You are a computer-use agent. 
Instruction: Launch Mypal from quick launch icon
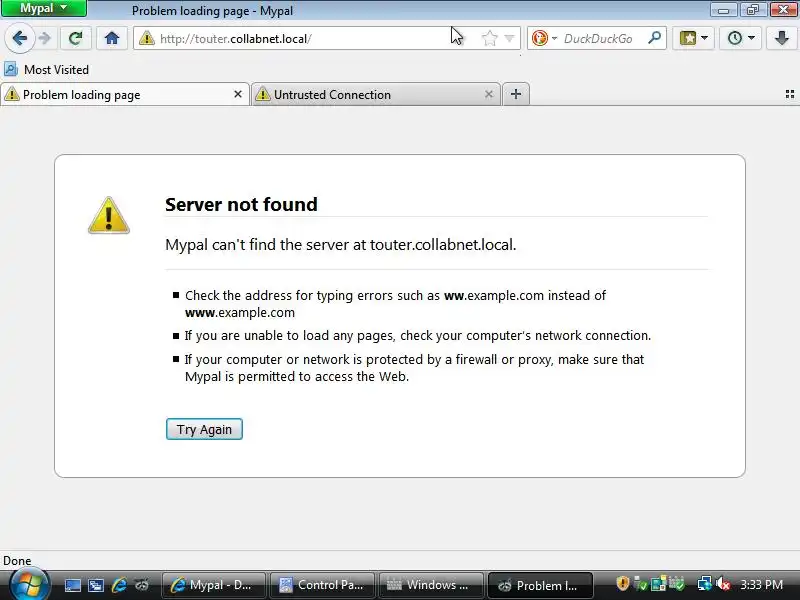coord(142,585)
